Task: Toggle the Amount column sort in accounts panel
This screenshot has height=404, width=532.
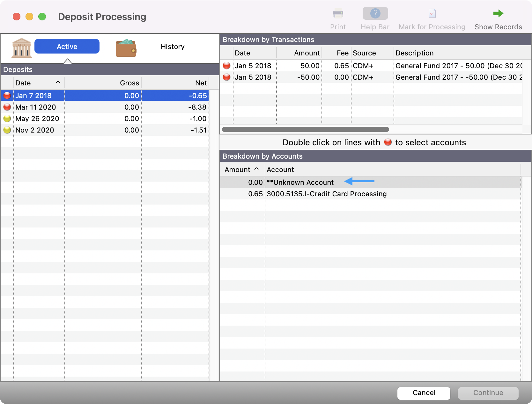Action: [241, 170]
